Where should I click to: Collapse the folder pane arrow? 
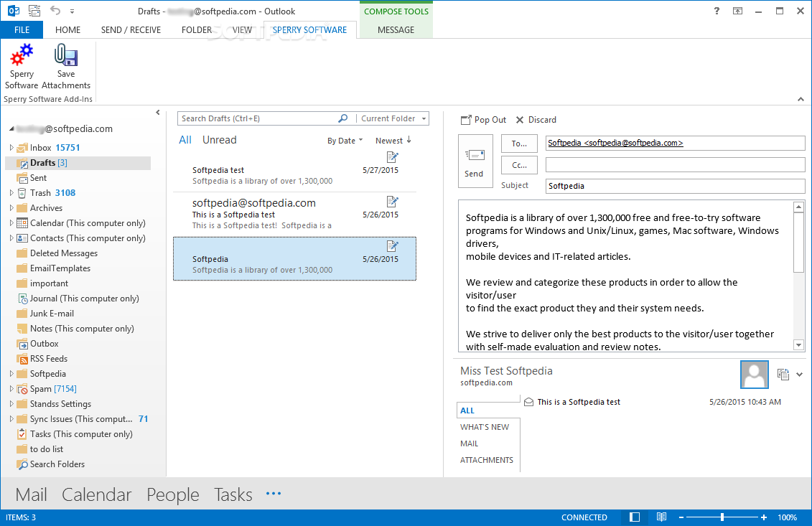[158, 113]
